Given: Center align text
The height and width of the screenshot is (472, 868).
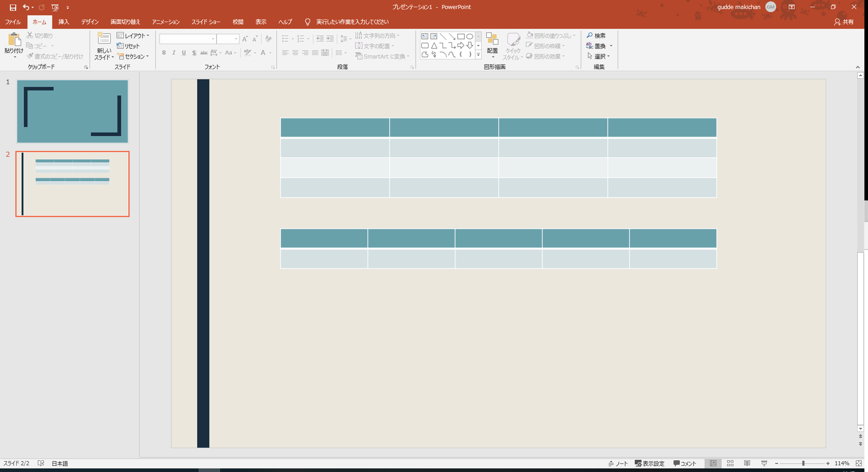Looking at the screenshot, I should [295, 53].
